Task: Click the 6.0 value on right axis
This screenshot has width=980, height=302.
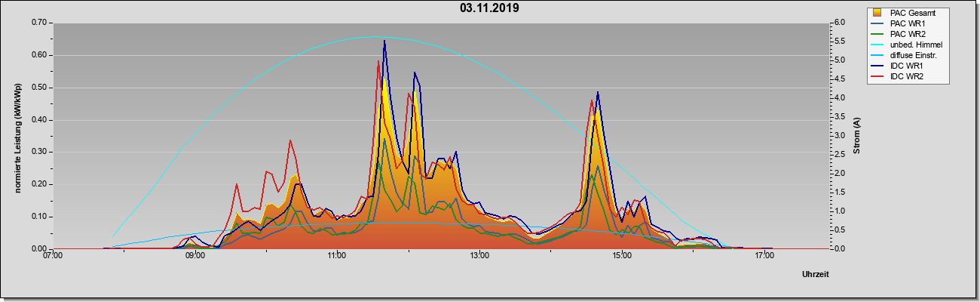Action: 841,23
